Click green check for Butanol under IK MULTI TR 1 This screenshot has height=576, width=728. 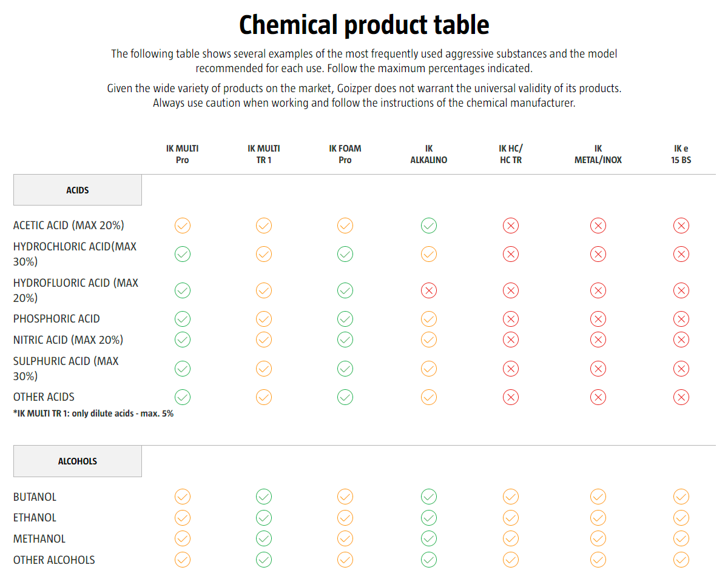click(x=264, y=497)
